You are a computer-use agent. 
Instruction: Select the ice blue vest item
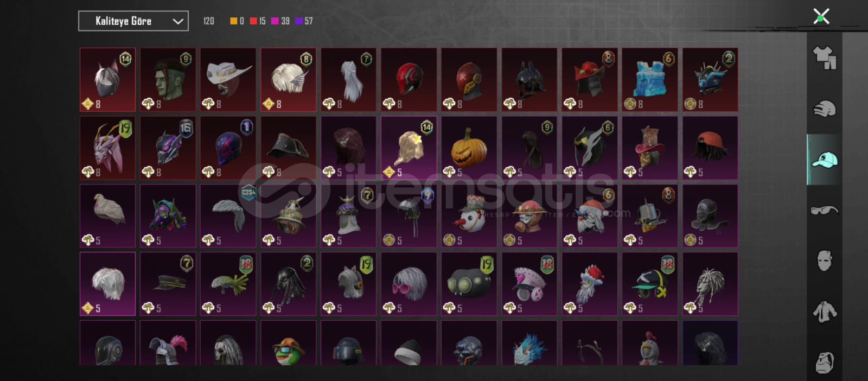tap(650, 79)
